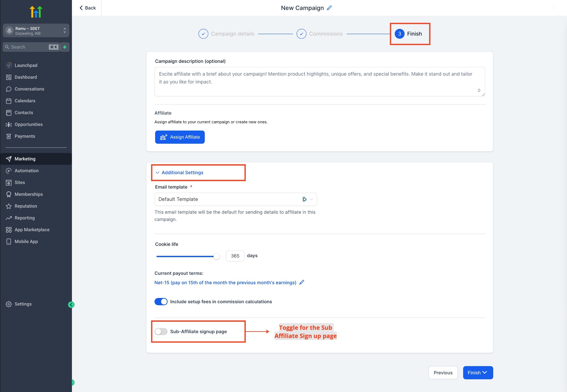Viewport: 567px width, 392px height.
Task: Click the Campaign description text area
Action: [x=319, y=82]
